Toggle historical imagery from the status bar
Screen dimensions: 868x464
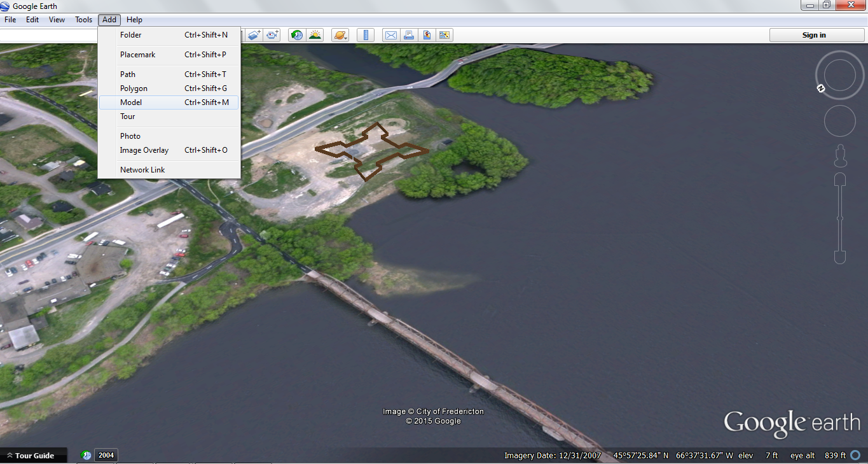coord(86,455)
